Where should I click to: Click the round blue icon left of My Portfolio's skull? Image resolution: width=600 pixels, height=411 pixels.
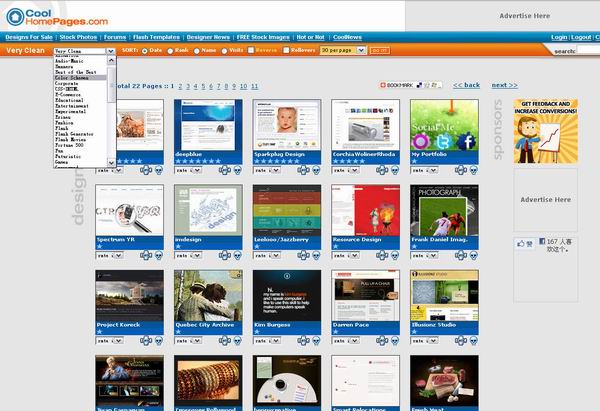click(x=461, y=170)
